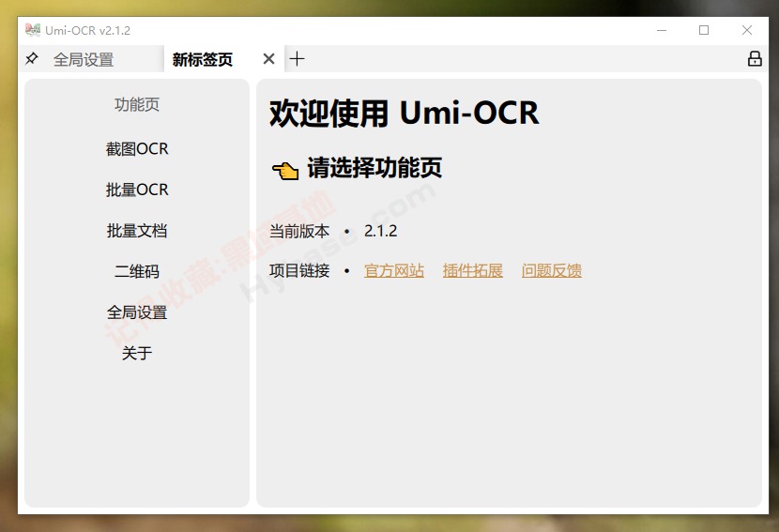Viewport: 779px width, 532px height.
Task: Click the version number 2.1.2
Action: 380,231
